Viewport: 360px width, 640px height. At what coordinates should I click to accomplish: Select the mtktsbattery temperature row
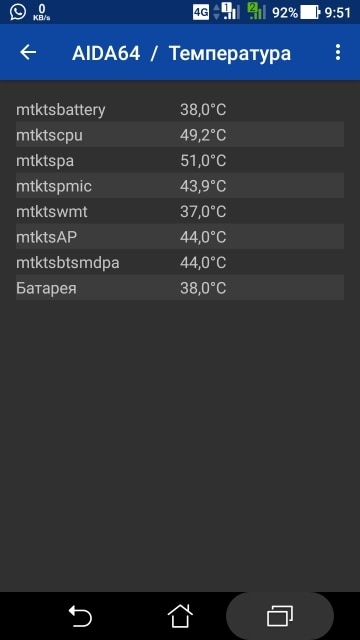pos(180,109)
